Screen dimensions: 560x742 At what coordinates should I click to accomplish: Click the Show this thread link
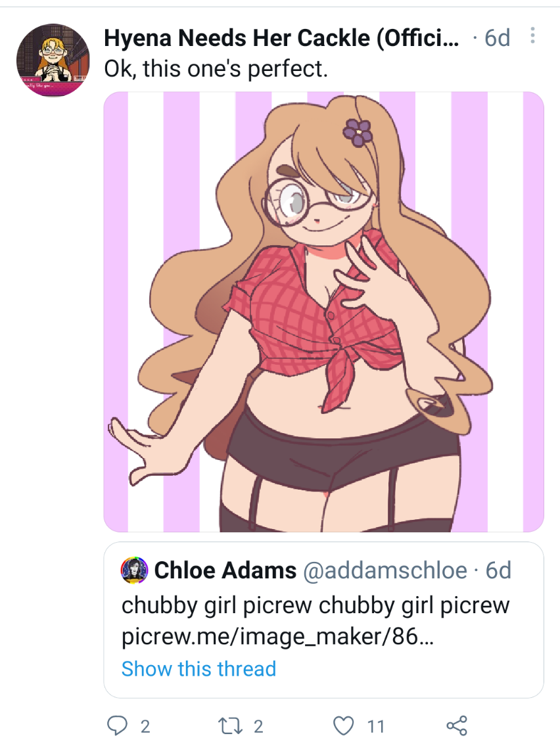coord(198,668)
